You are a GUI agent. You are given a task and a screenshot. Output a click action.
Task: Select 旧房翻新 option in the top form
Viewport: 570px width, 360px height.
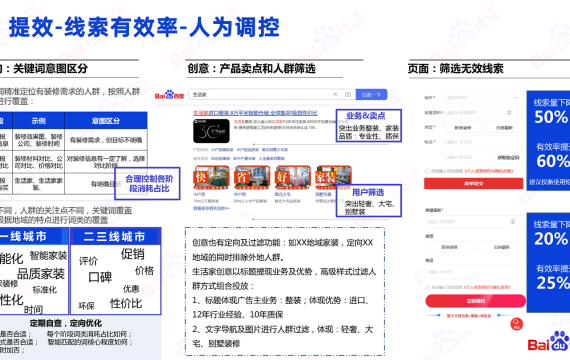[504, 128]
